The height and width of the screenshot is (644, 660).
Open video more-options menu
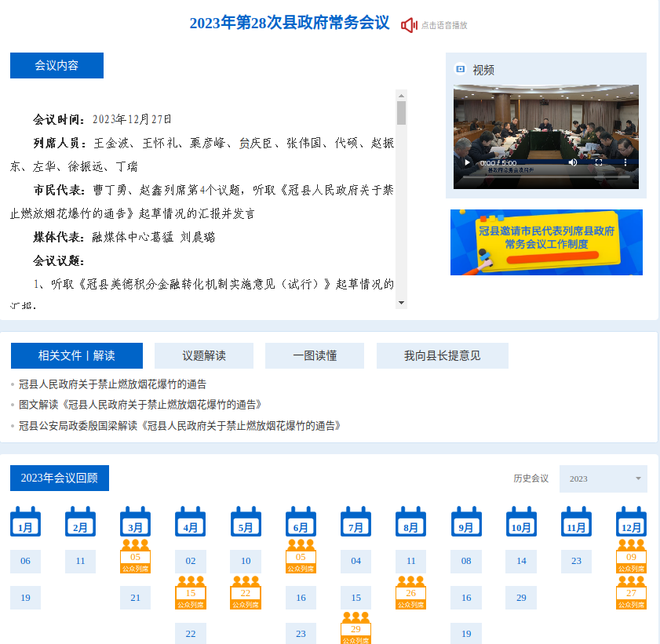pos(625,162)
